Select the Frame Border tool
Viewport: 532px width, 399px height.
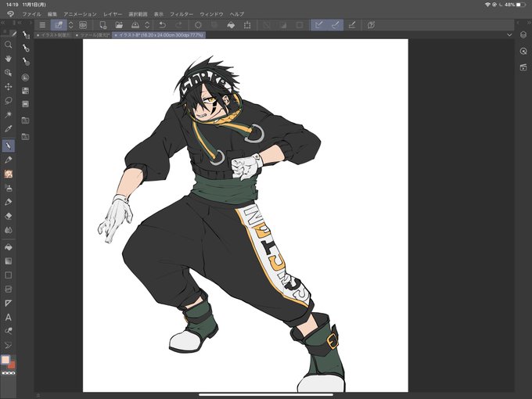point(8,289)
